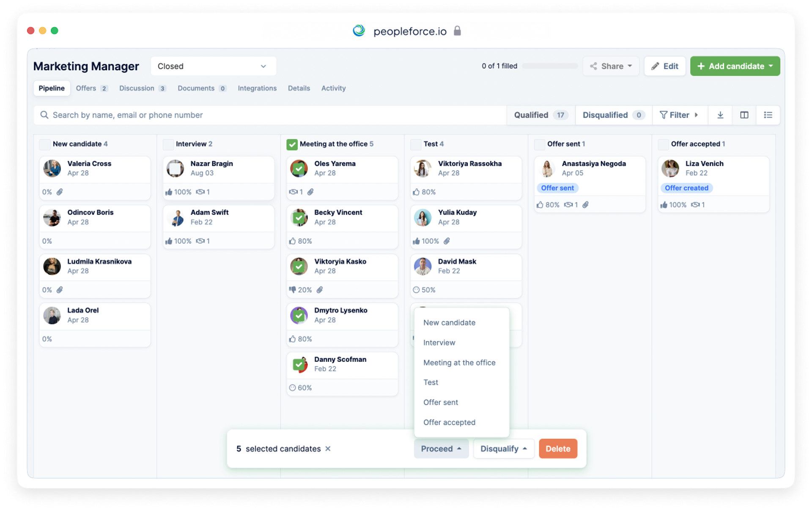
Task: Switch to list view icon
Action: click(x=768, y=115)
